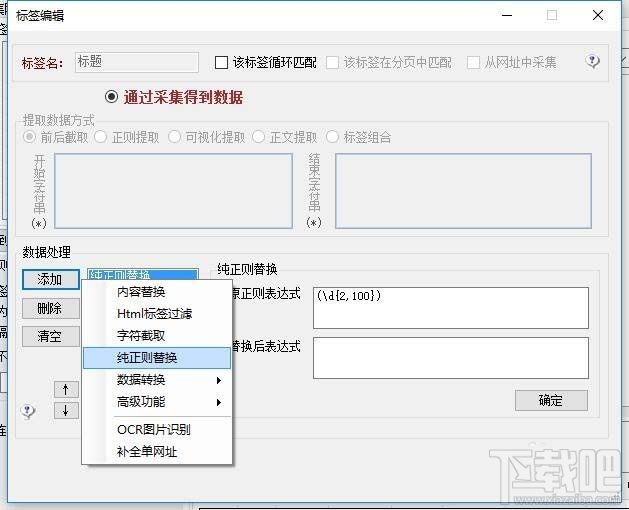Expand the 高级功能 submenu arrow

pyautogui.click(x=219, y=402)
